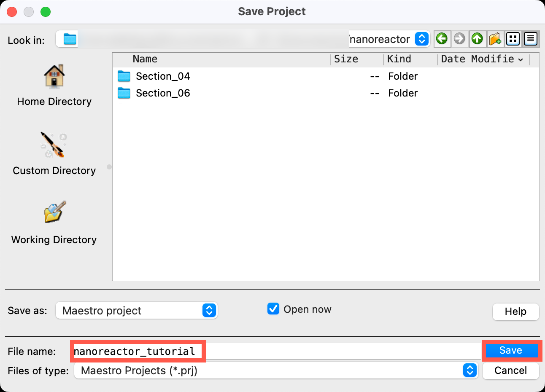545x392 pixels.
Task: Open the Home Directory shortcut
Action: [x=54, y=86]
